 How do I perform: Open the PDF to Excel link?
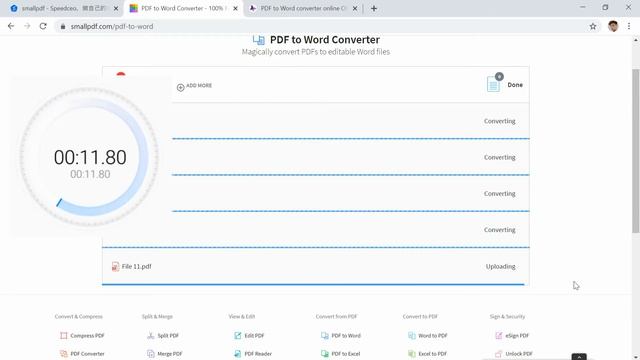[346, 353]
